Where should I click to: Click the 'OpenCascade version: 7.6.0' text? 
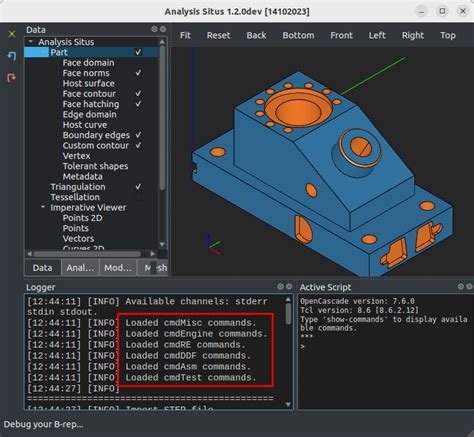357,301
